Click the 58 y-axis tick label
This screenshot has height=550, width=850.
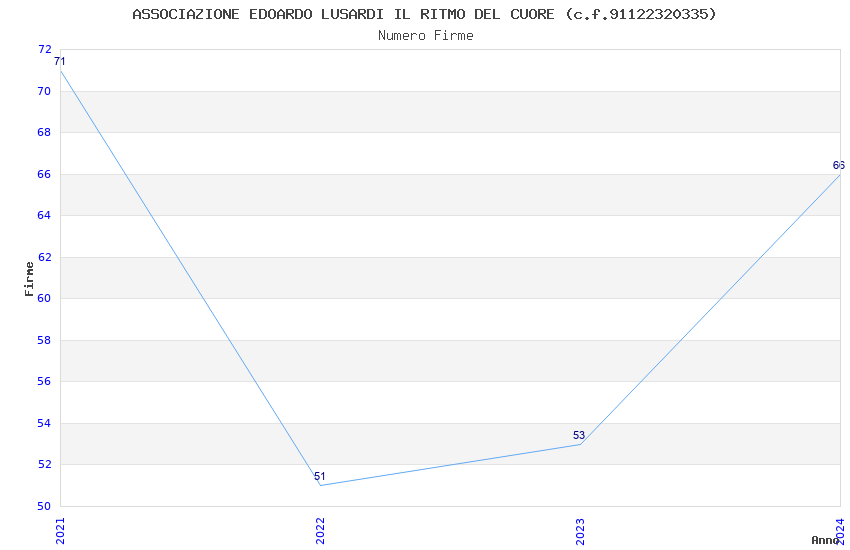coord(44,340)
